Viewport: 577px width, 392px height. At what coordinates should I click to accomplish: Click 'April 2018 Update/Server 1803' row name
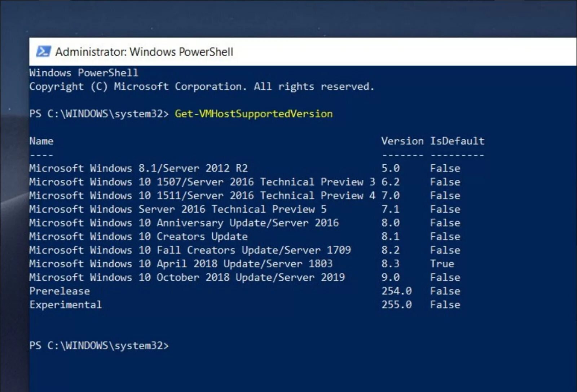181,264
